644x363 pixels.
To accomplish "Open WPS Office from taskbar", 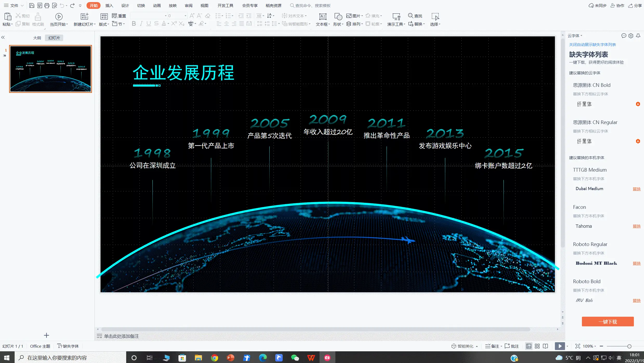I will pos(311,358).
